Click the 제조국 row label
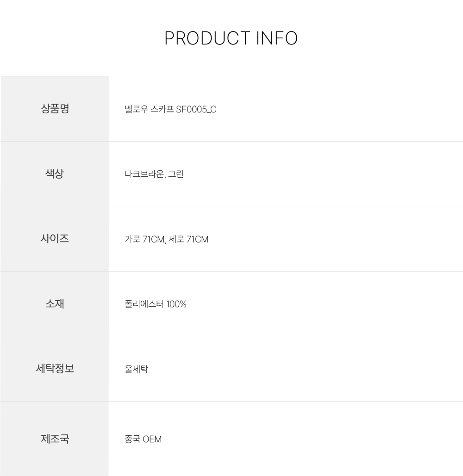The height and width of the screenshot is (476, 463). click(x=55, y=439)
